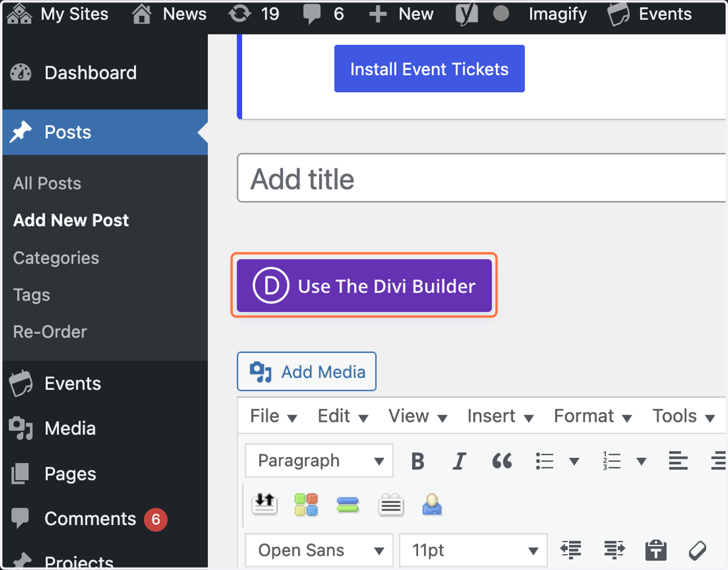Click the camera-note icon on Add Media
Screen dimensions: 728x570
click(x=261, y=372)
